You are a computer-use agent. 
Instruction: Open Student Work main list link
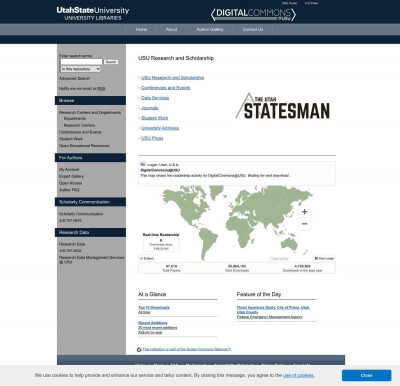(x=154, y=118)
